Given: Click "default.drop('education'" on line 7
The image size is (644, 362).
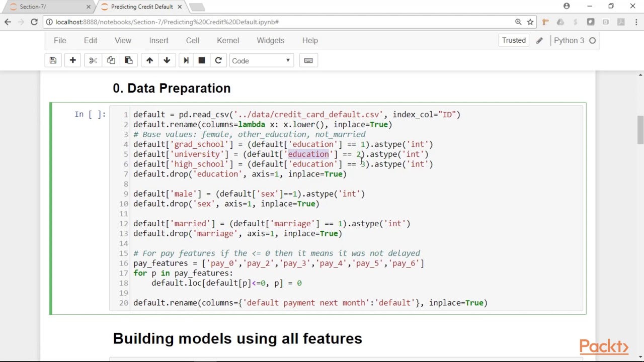Looking at the screenshot, I should 188,174.
